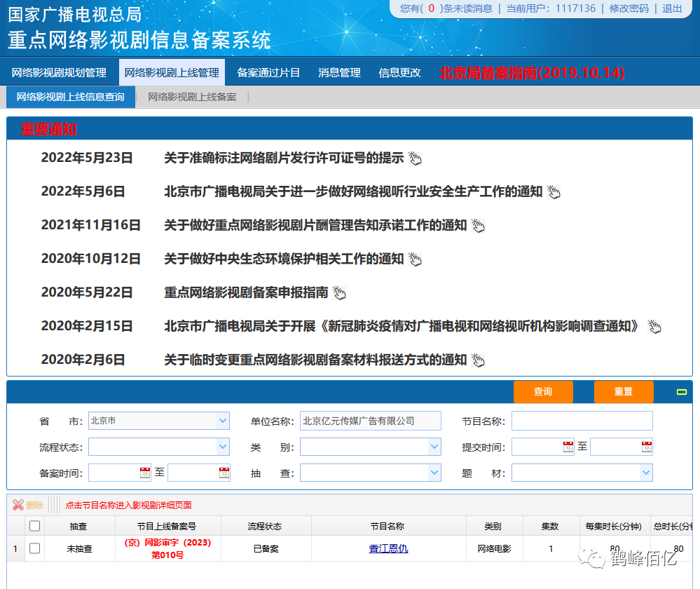Viewport: 700px width, 589px height.
Task: Click the 查询 search button
Action: pos(543,392)
